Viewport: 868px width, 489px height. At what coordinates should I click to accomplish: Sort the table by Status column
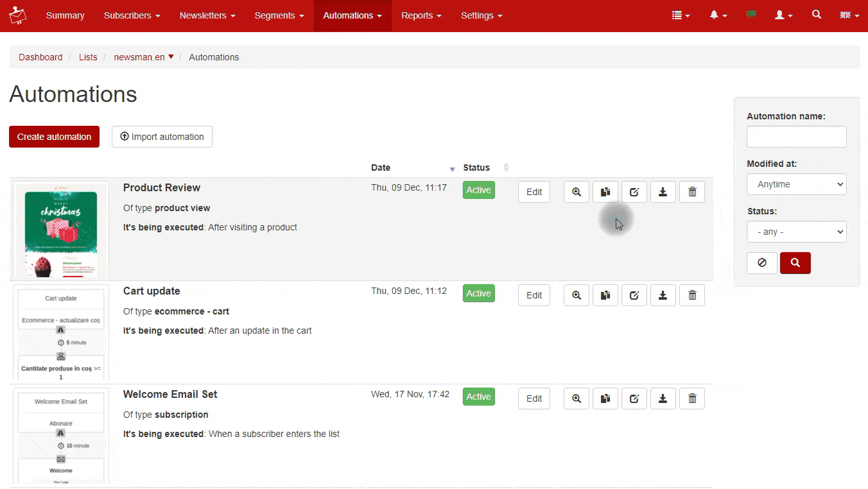tap(486, 167)
